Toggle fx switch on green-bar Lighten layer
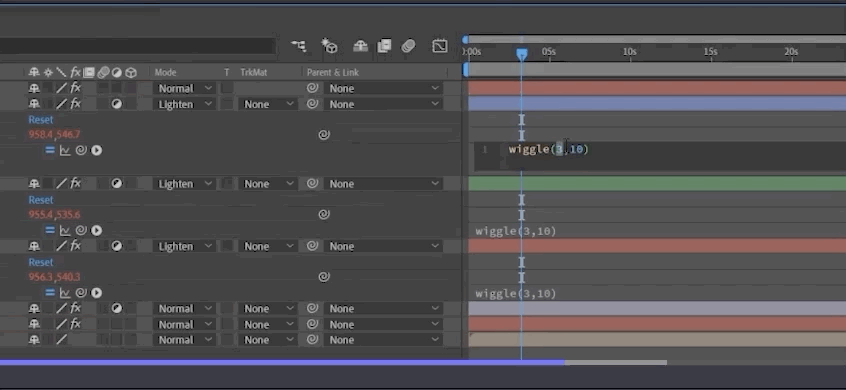 (76, 184)
